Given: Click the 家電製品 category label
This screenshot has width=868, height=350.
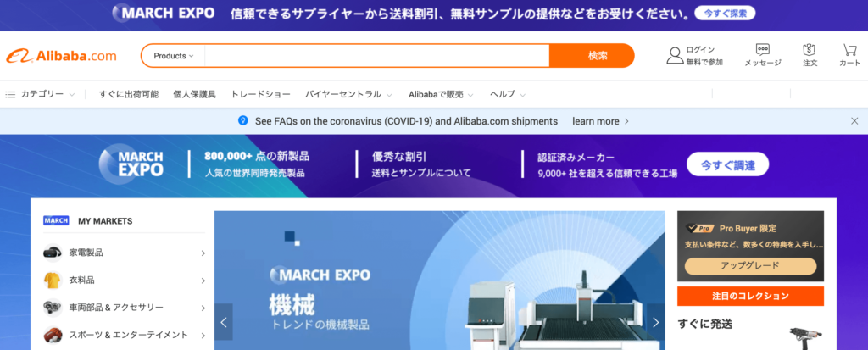Looking at the screenshot, I should pyautogui.click(x=86, y=253).
